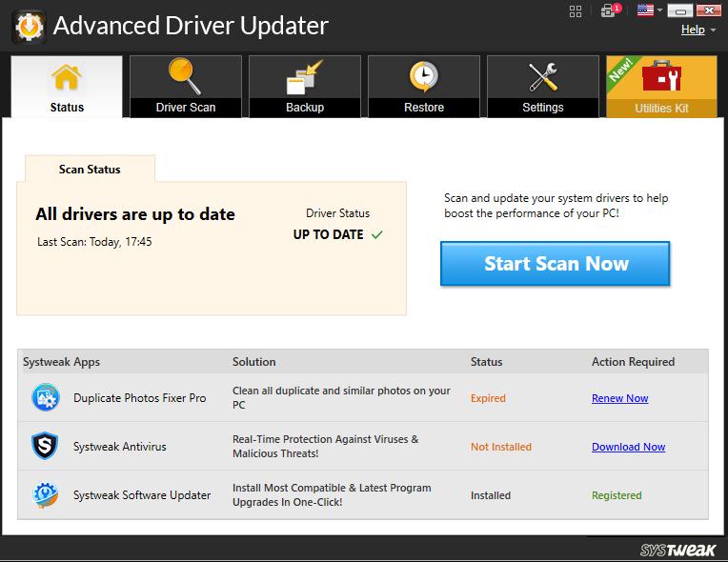Select the Scan Status tab
728x562 pixels.
coord(90,170)
